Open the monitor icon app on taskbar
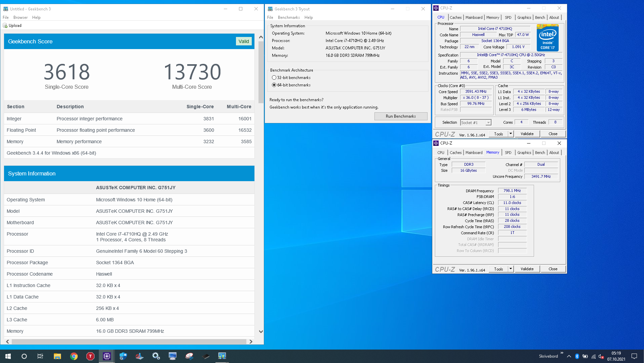This screenshot has width=644, height=363. click(x=172, y=356)
